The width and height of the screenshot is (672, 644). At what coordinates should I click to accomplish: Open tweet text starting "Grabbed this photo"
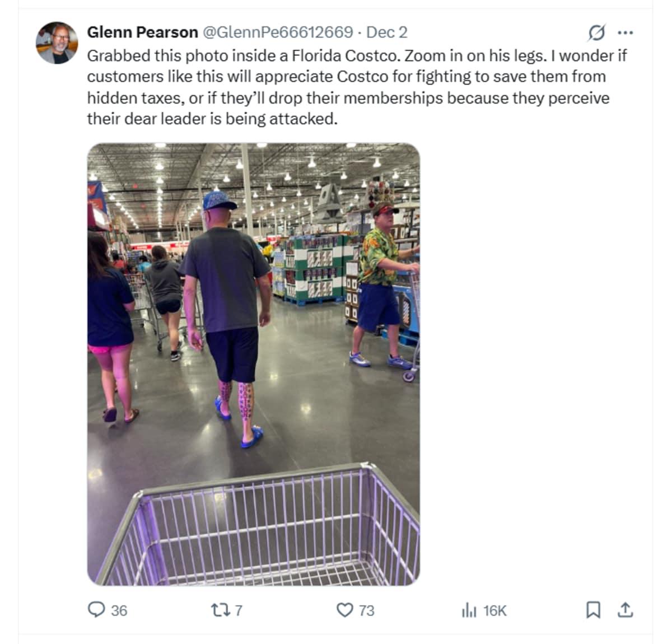(x=357, y=87)
